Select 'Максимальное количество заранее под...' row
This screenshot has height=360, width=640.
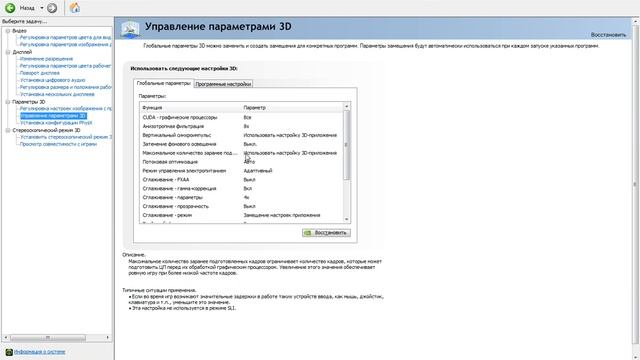[242, 153]
